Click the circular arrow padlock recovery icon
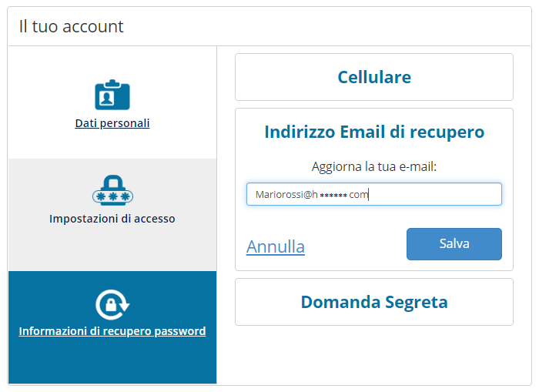Viewport: 539px width, 392px height. (112, 305)
